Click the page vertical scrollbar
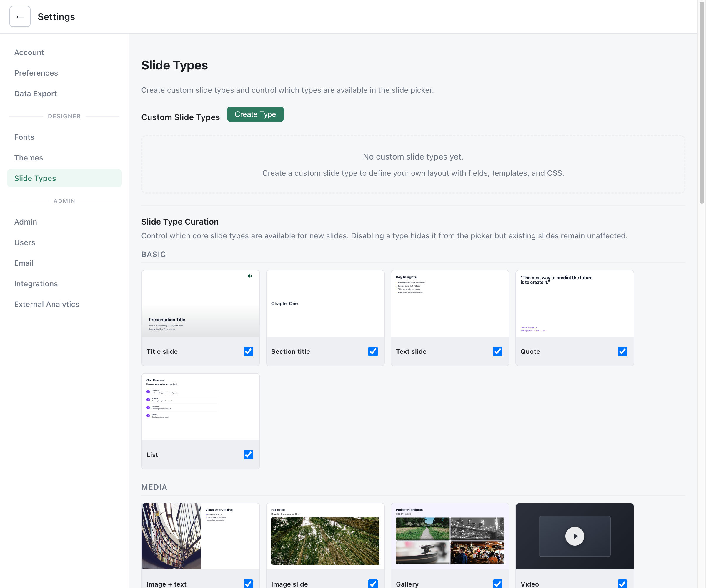Image resolution: width=706 pixels, height=588 pixels. pyautogui.click(x=702, y=103)
